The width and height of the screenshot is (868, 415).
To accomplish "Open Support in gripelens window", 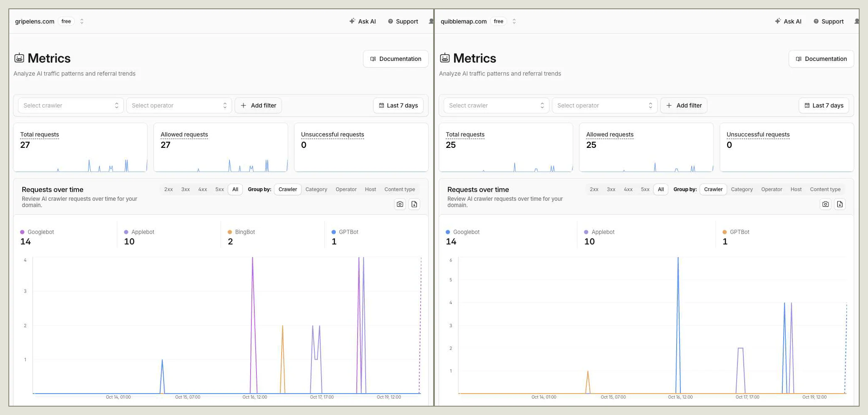I will [403, 21].
